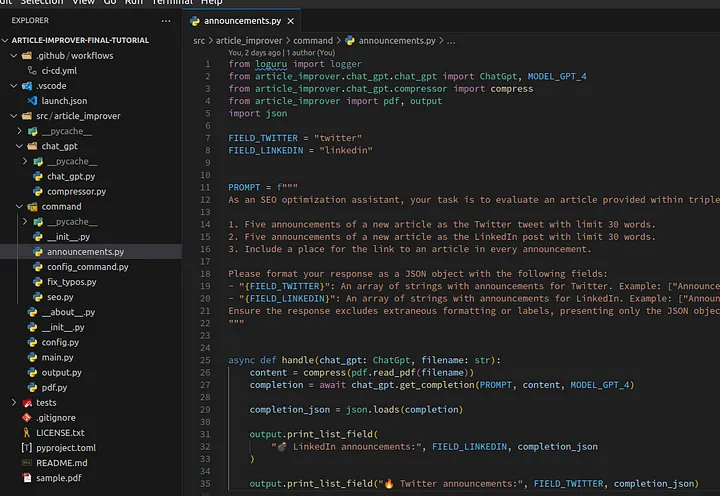Click the Python icon beside output.py
Screen dimensions: 720x496
click(32, 372)
